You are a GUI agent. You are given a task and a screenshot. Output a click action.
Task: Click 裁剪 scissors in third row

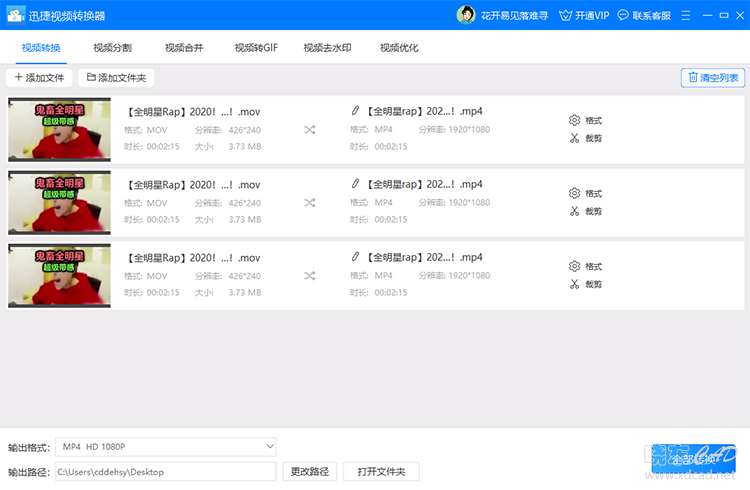(585, 284)
